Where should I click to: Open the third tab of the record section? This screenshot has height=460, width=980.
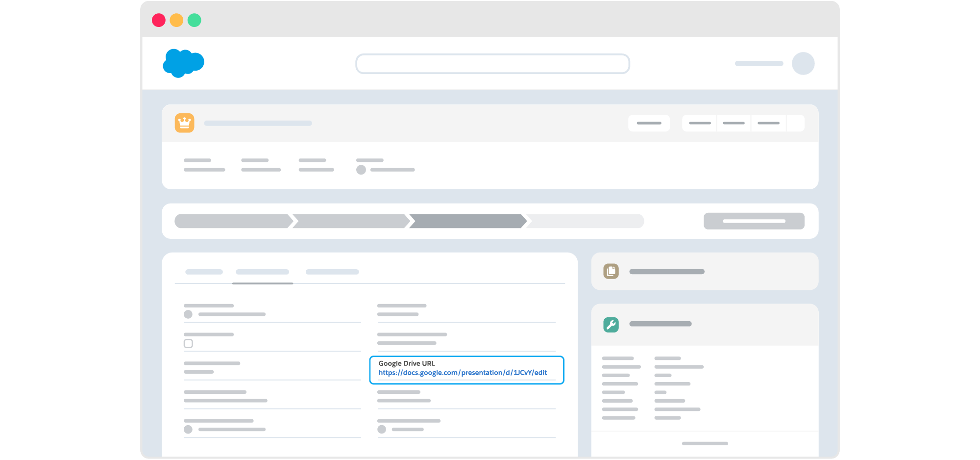[332, 272]
